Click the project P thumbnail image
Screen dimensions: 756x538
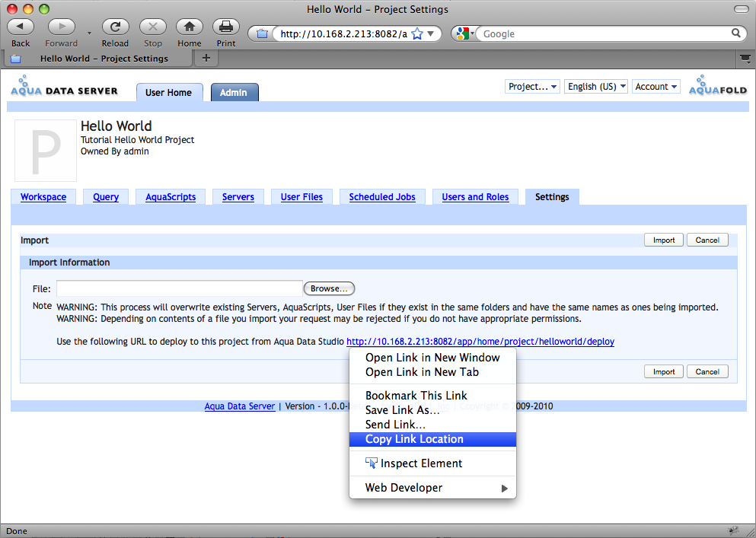coord(46,151)
